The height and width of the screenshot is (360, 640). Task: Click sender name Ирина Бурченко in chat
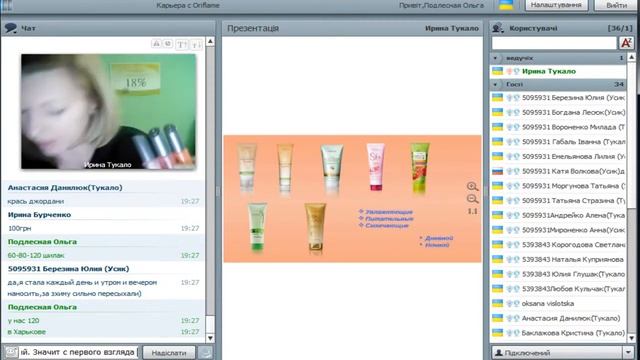39,215
